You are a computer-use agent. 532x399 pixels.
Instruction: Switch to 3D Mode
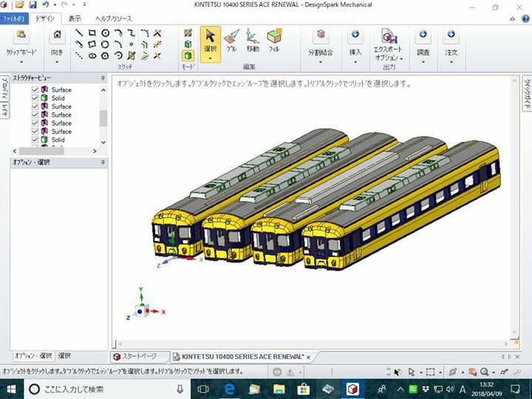pyautogui.click(x=188, y=55)
